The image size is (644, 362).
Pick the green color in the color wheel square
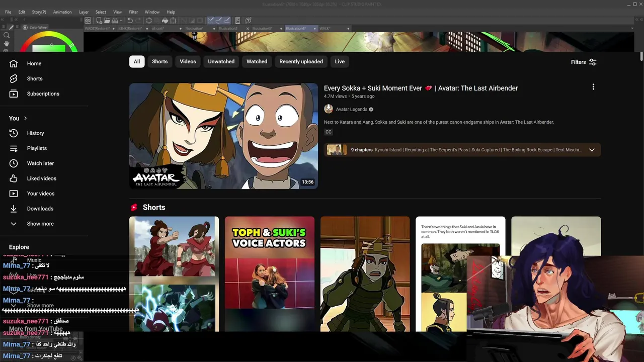click(x=49, y=49)
